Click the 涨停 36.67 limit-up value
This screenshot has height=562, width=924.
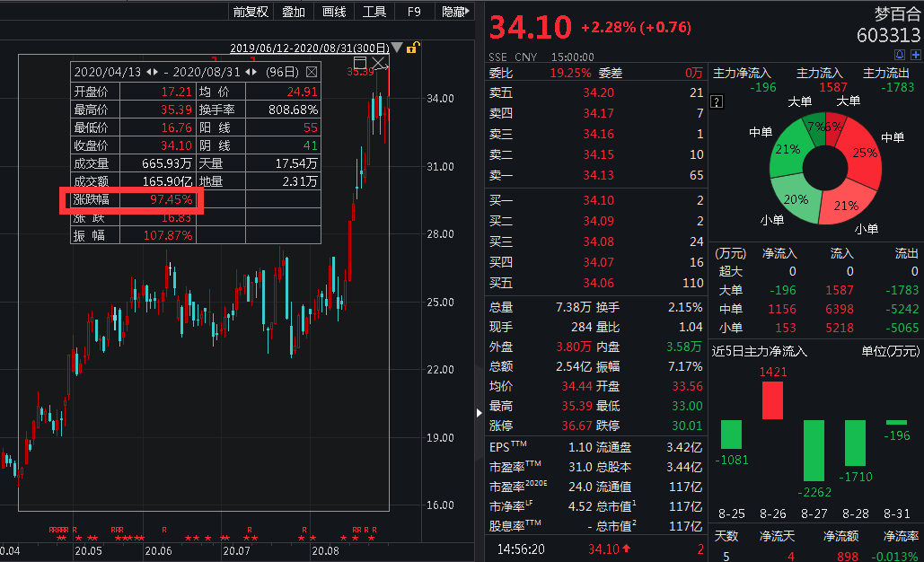[x=576, y=426]
